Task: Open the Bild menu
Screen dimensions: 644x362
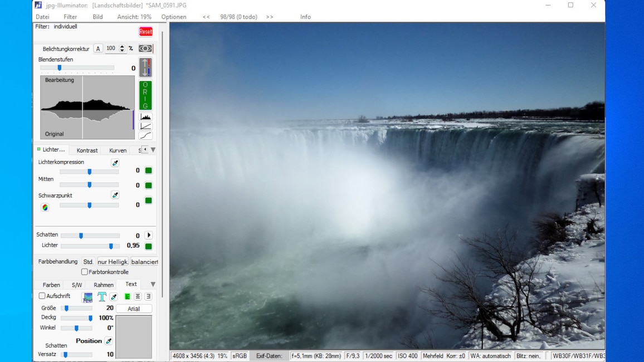Action: click(x=97, y=17)
